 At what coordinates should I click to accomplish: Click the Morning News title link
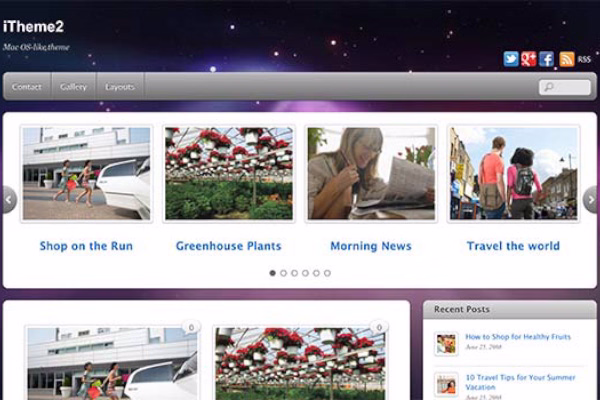point(371,246)
